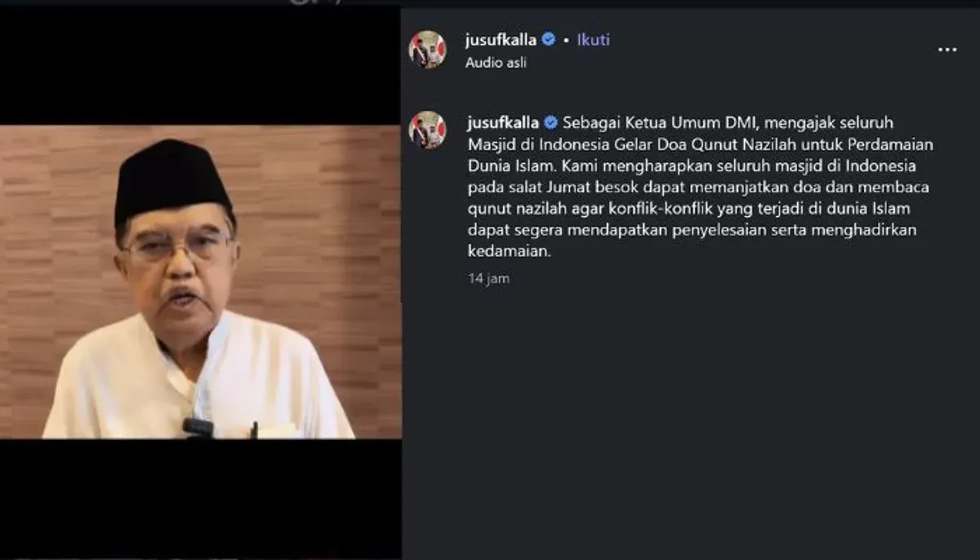Click the verified badge beside the header username
The width and height of the screenshot is (980, 560).
pyautogui.click(x=549, y=39)
